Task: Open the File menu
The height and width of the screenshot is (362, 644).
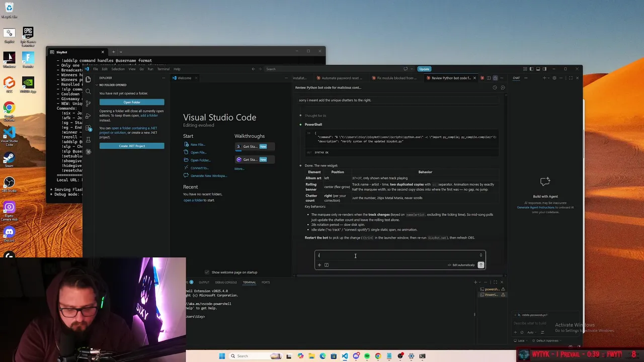Action: [x=95, y=69]
